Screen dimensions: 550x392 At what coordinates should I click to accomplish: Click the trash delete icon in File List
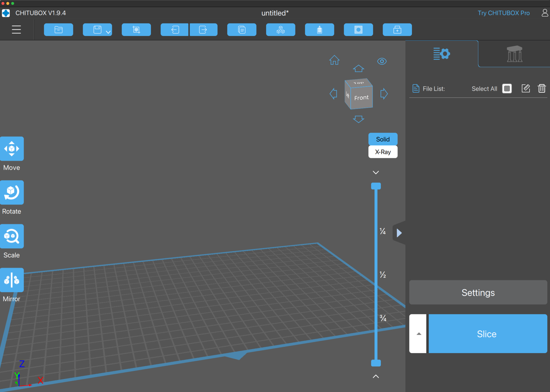[x=541, y=88]
